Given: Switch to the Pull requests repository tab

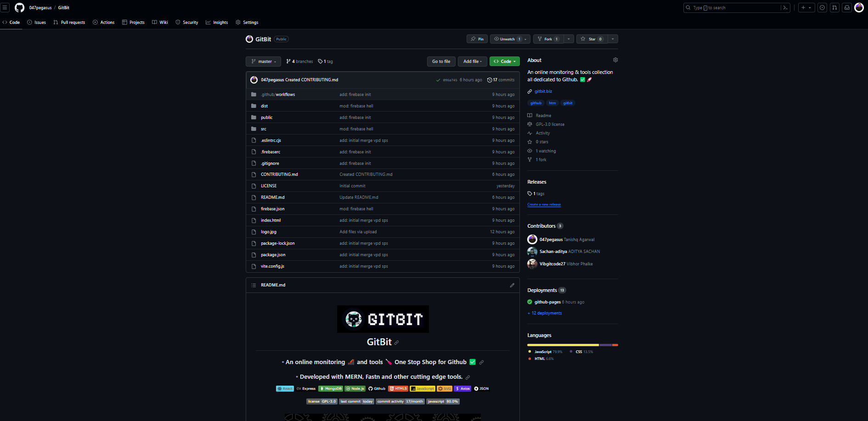Looking at the screenshot, I should (69, 22).
